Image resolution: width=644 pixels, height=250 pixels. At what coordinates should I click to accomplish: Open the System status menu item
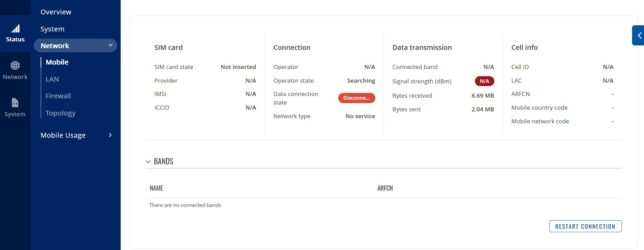point(53,29)
